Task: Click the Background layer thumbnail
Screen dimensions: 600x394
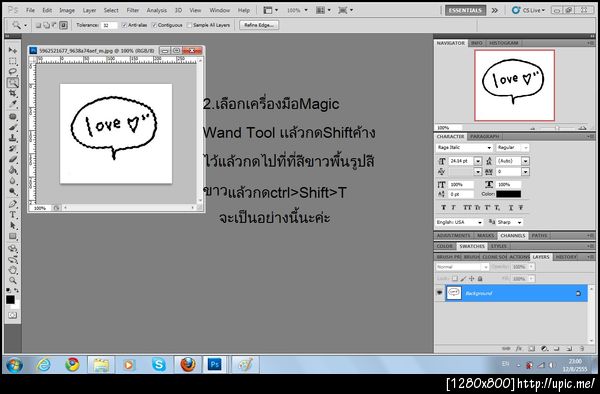Action: pyautogui.click(x=454, y=293)
